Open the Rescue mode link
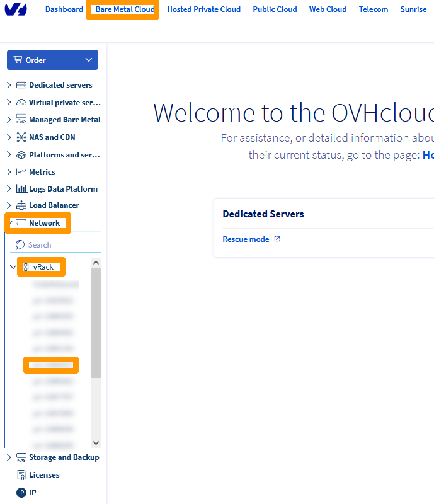434x504 pixels. [246, 239]
